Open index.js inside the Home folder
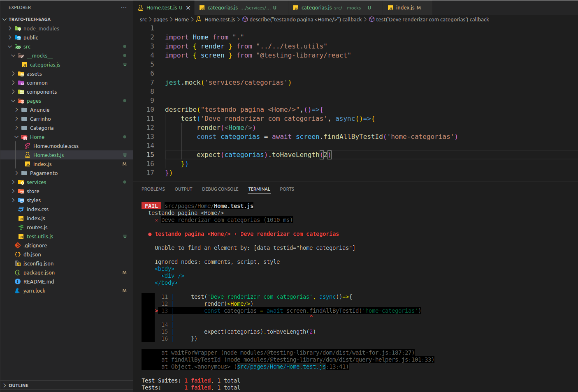Screen dimensions: 578x392 [42, 164]
